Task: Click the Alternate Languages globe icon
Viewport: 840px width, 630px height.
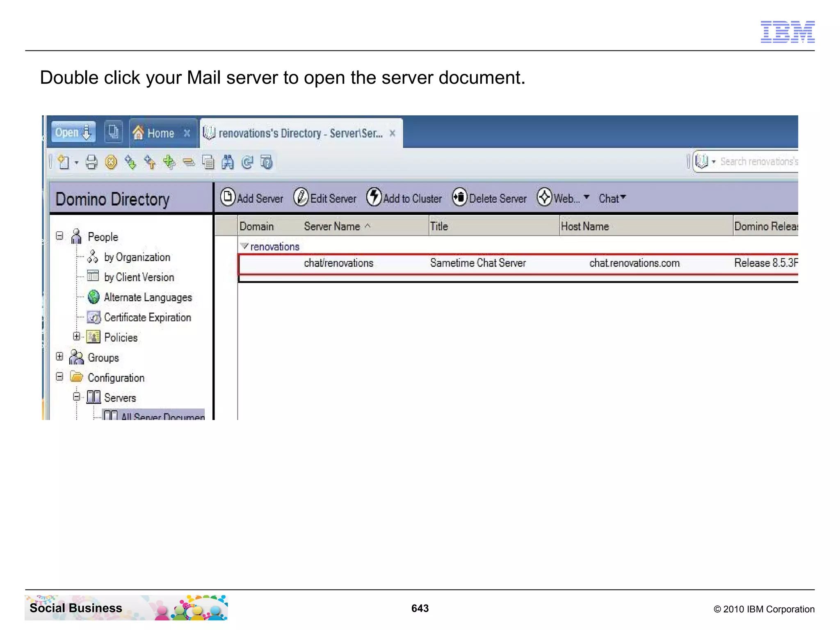Action: click(x=94, y=297)
